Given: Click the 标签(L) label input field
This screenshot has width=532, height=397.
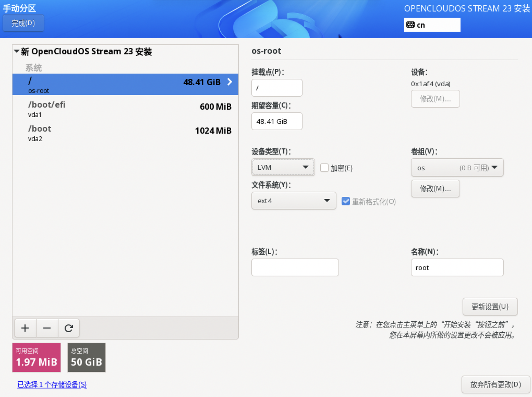Looking at the screenshot, I should point(295,267).
